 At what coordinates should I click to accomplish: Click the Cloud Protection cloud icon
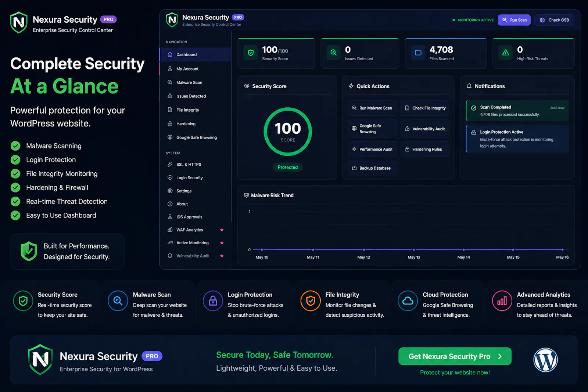(408, 301)
